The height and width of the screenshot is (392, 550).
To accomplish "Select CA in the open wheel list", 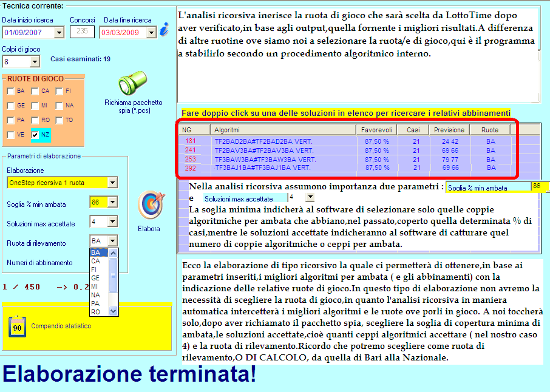I will (x=100, y=261).
